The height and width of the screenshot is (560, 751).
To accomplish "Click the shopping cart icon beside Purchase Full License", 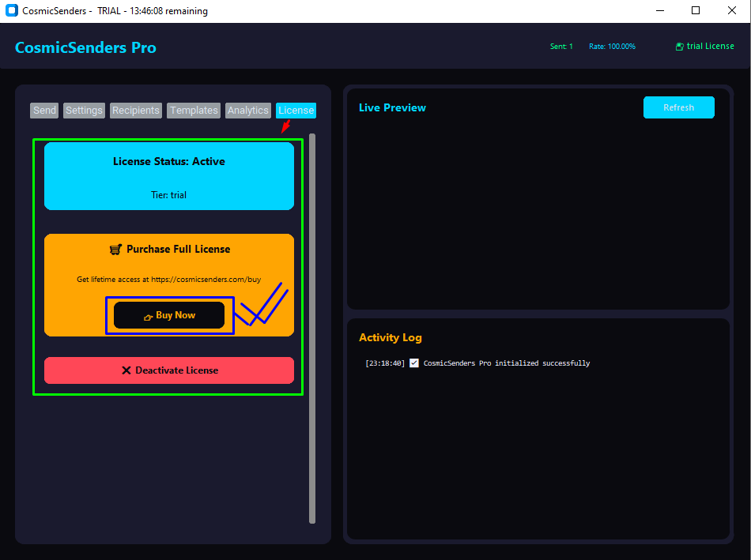I will [115, 250].
